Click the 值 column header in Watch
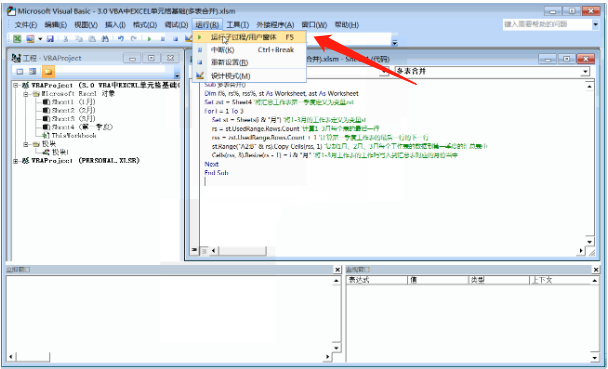 coord(438,280)
